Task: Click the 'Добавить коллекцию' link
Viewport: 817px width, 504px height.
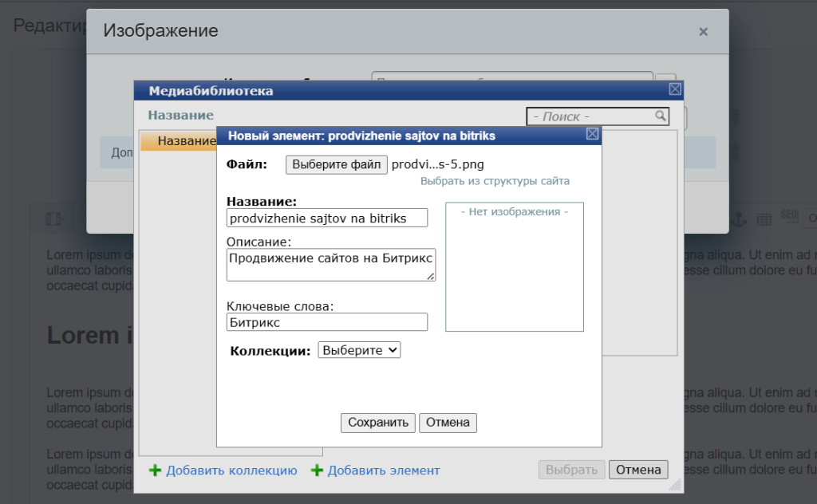Action: click(231, 471)
